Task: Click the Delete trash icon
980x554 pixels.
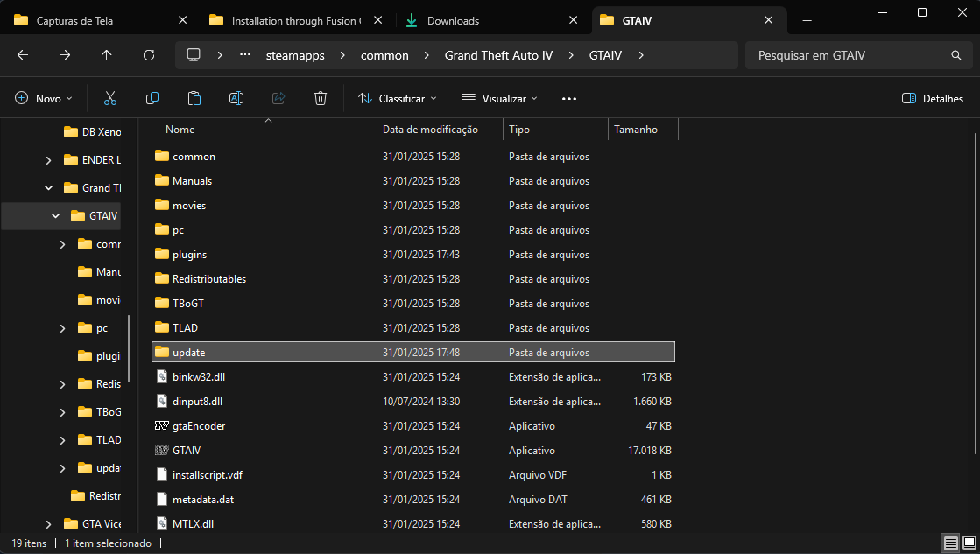Action: coord(321,99)
